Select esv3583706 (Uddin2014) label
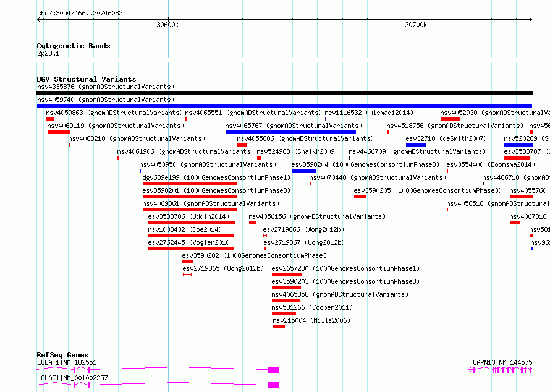This screenshot has width=550, height=392. [188, 216]
